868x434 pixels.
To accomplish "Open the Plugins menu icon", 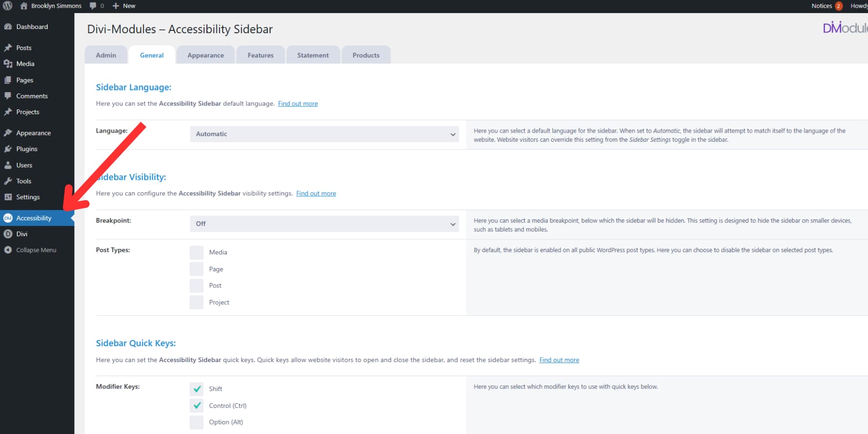I will pos(8,149).
